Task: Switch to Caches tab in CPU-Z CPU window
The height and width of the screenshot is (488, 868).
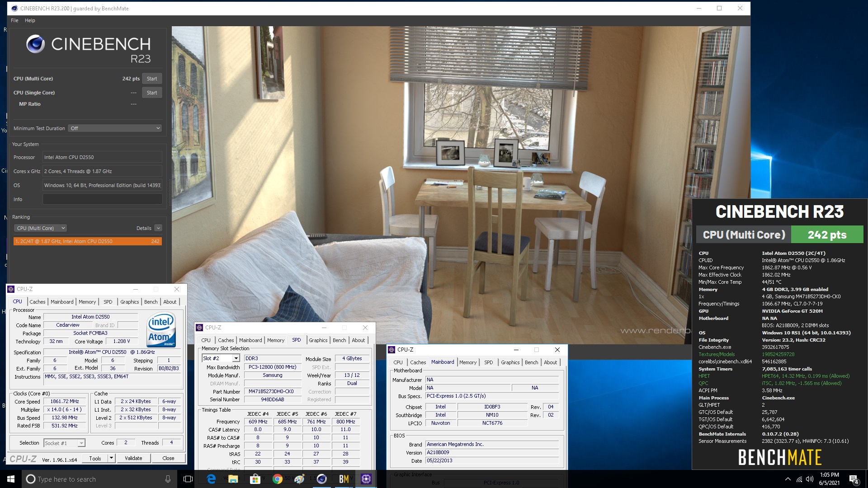Action: click(x=38, y=302)
